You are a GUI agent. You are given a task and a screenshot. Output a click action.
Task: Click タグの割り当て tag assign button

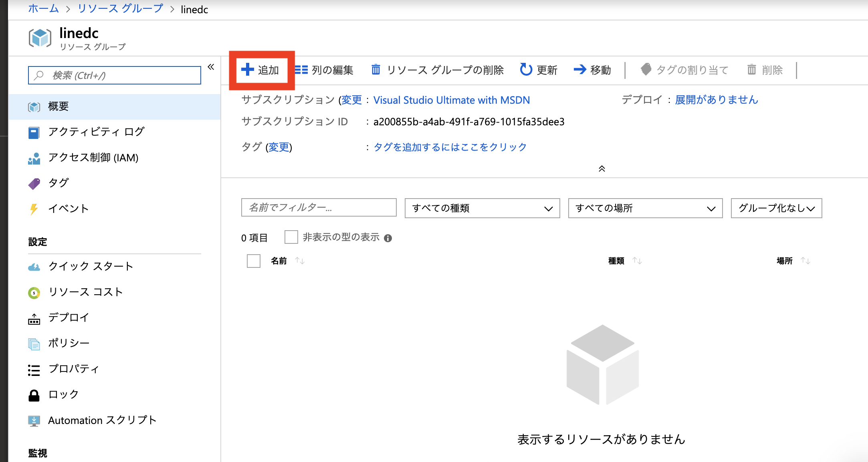point(684,70)
